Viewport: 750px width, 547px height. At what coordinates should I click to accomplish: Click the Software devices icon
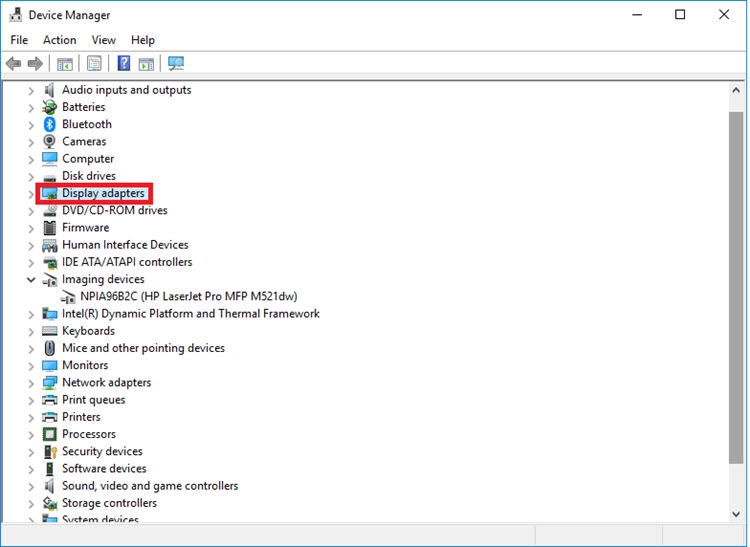point(50,469)
